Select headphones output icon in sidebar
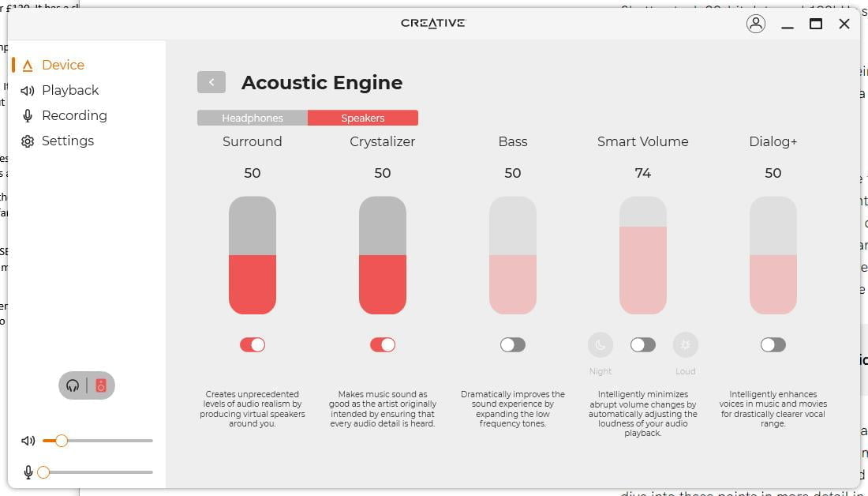Viewport: 868px width, 496px height. (x=73, y=385)
